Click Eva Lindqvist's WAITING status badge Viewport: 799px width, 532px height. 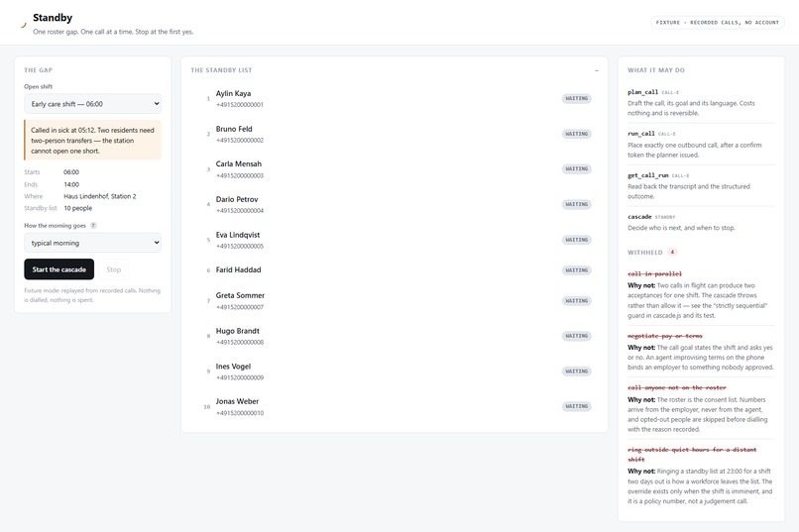(x=576, y=240)
